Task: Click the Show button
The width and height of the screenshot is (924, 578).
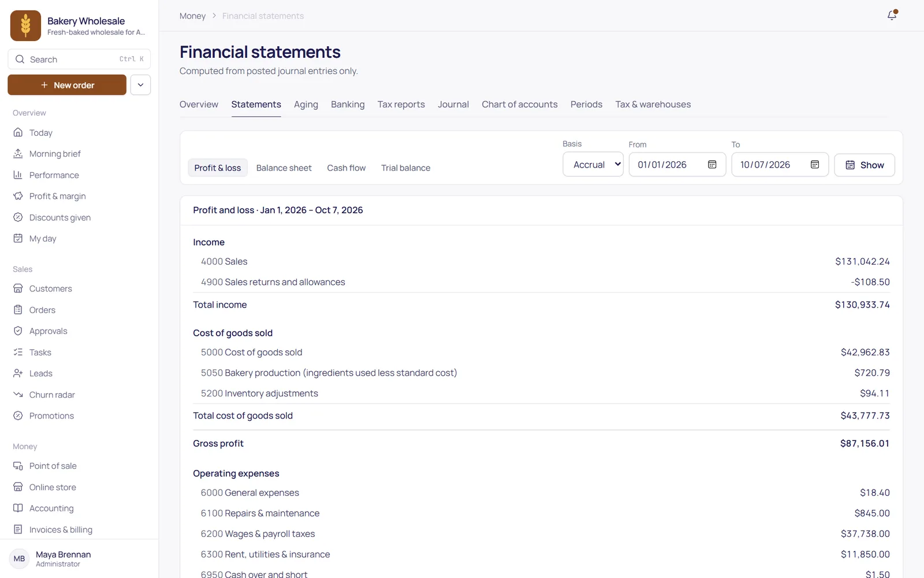Action: [x=865, y=165]
